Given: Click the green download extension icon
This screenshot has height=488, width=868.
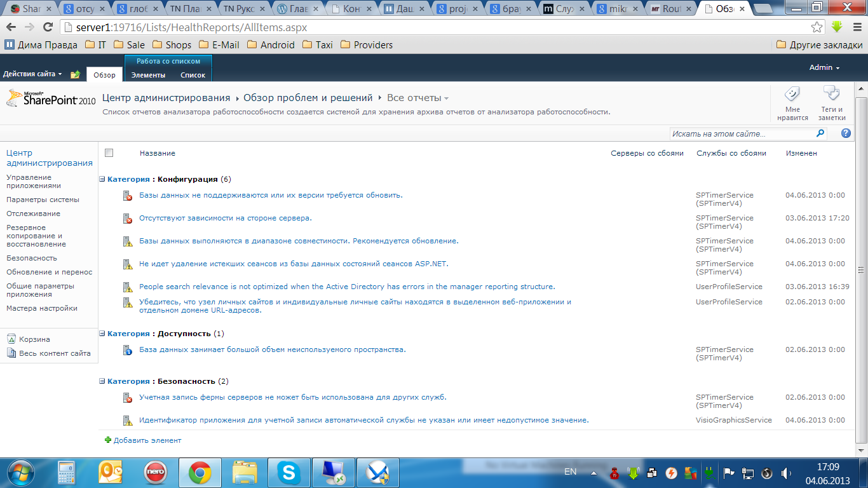Looking at the screenshot, I should click(837, 27).
